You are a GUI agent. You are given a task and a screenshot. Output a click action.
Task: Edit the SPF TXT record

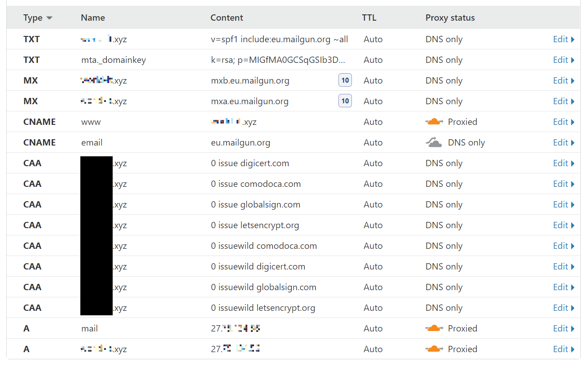[563, 39]
